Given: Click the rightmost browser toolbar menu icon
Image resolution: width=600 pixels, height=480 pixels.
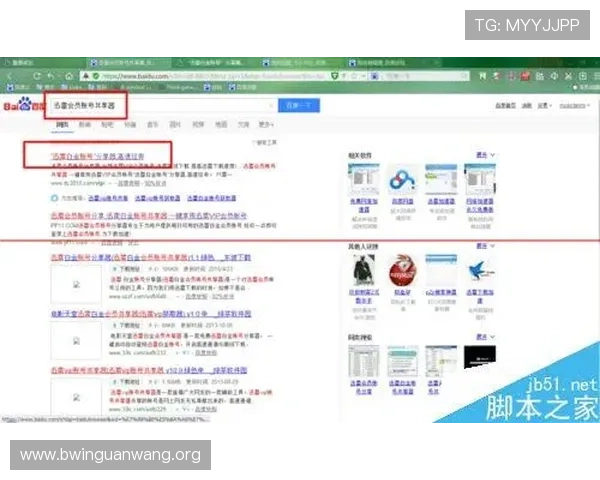Looking at the screenshot, I should [597, 76].
